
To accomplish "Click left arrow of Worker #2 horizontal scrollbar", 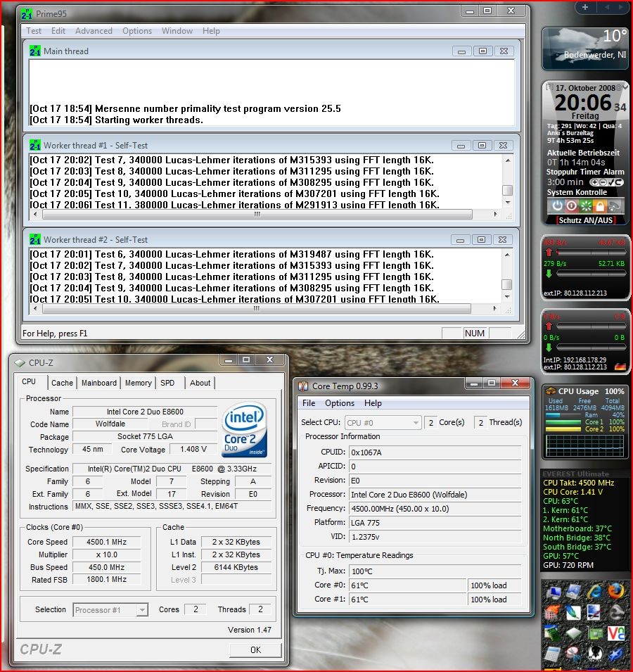I will point(35,308).
